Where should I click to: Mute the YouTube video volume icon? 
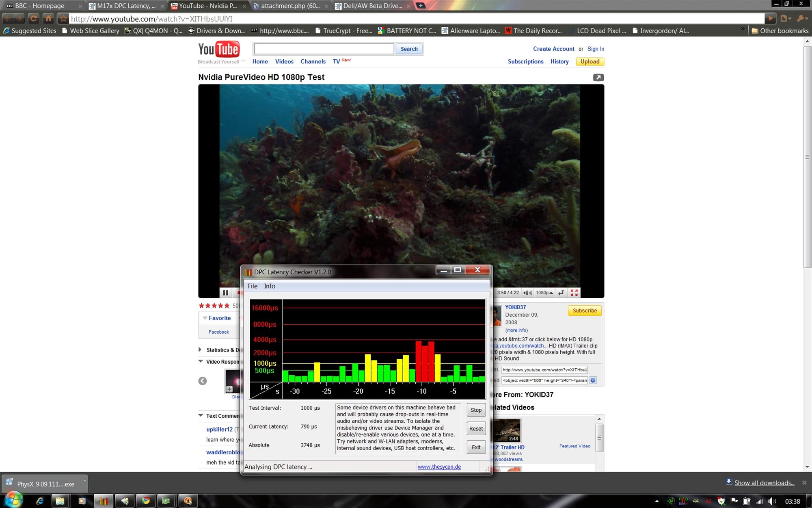click(x=527, y=293)
